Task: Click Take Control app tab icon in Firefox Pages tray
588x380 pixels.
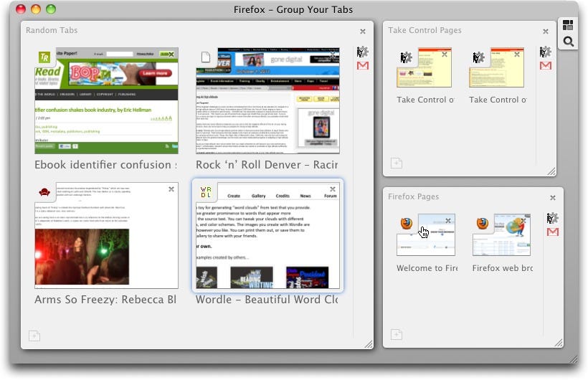Action: (x=553, y=218)
